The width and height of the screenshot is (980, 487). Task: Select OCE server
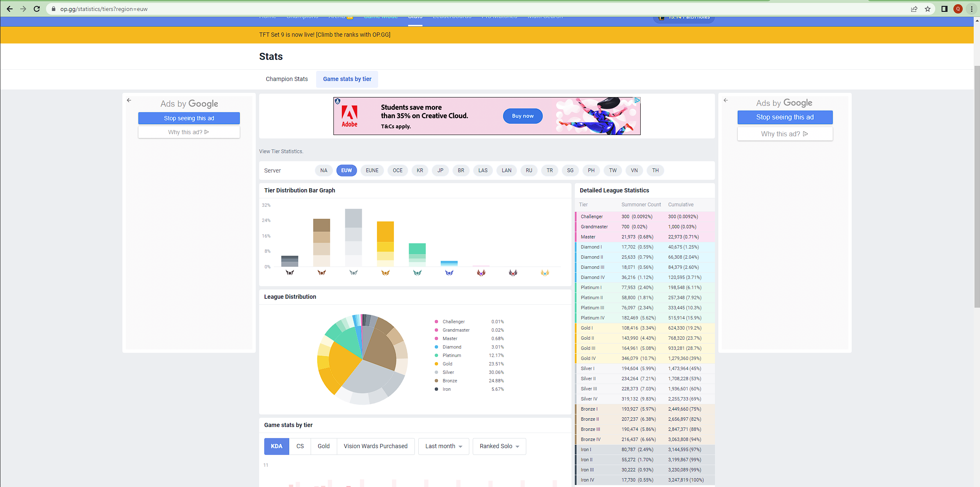[398, 170]
